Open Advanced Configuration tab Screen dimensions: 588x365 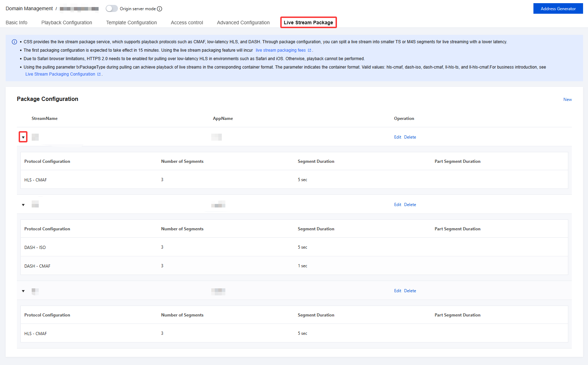click(243, 23)
